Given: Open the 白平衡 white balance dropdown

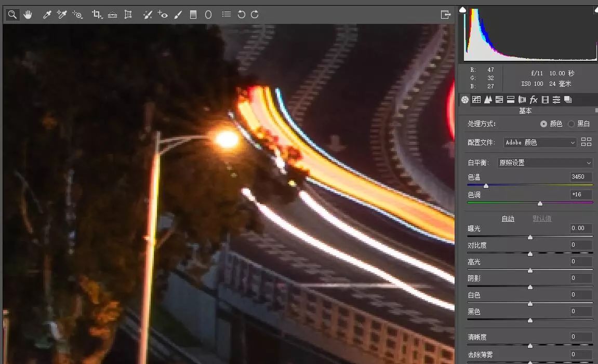Looking at the screenshot, I should 544,163.
